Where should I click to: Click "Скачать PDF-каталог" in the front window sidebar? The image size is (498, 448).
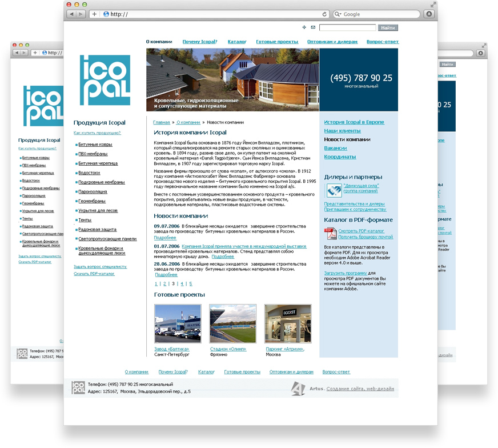[x=94, y=274]
